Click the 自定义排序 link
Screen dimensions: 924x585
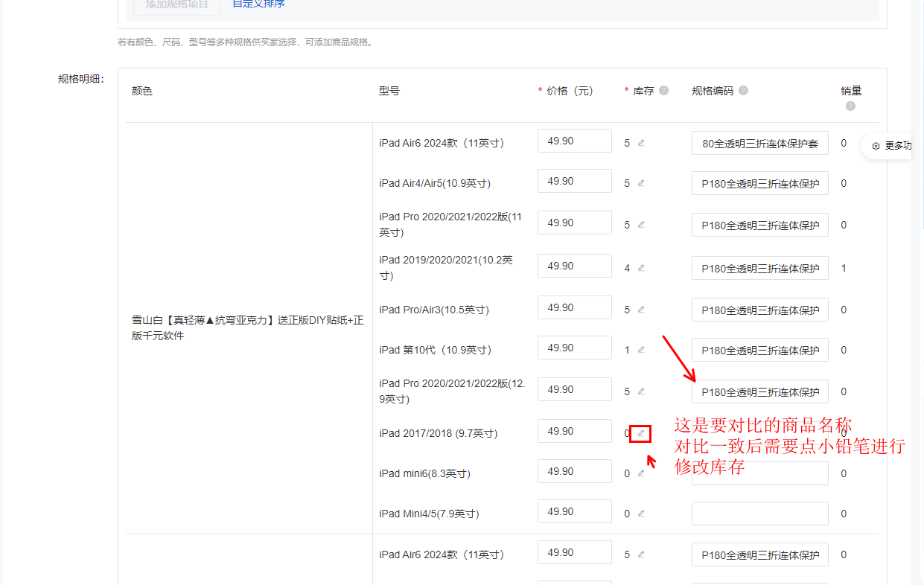(x=258, y=4)
